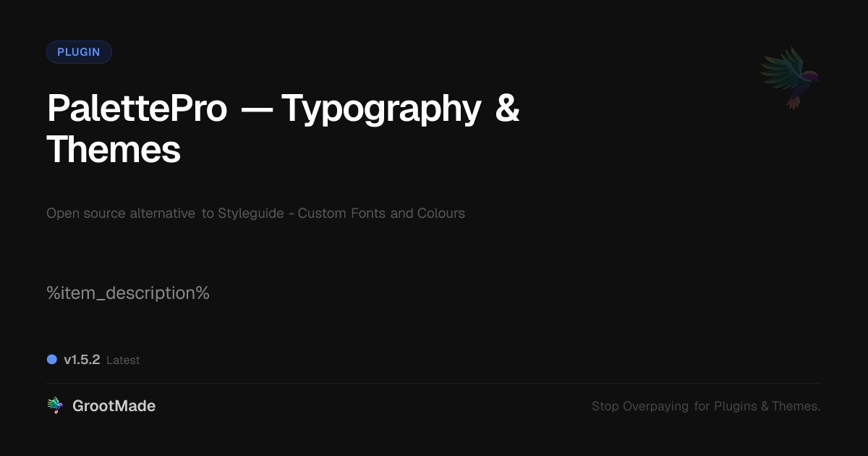This screenshot has height=456, width=868.
Task: Click the large hummingbird logo at top right
Action: [x=790, y=77]
